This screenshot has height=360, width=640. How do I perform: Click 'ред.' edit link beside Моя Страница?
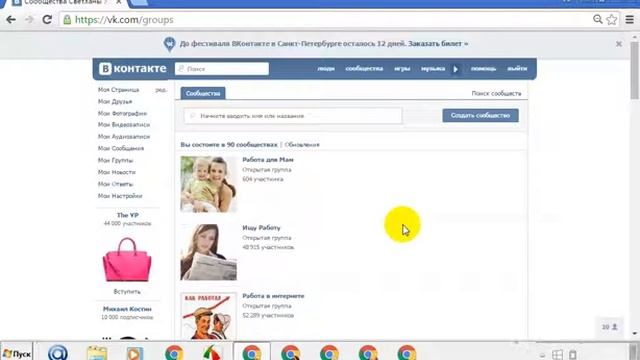161,90
